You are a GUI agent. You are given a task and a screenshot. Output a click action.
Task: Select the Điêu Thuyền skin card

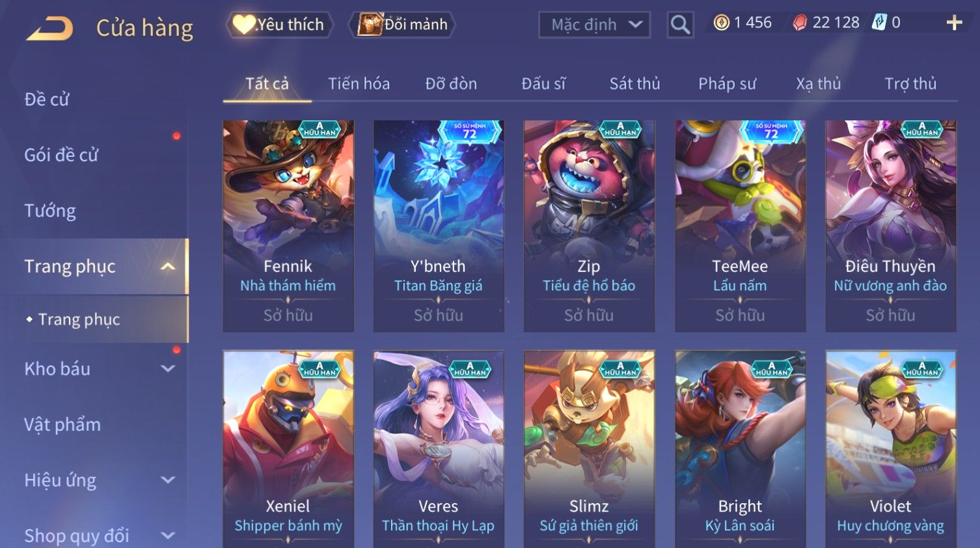tap(890, 226)
